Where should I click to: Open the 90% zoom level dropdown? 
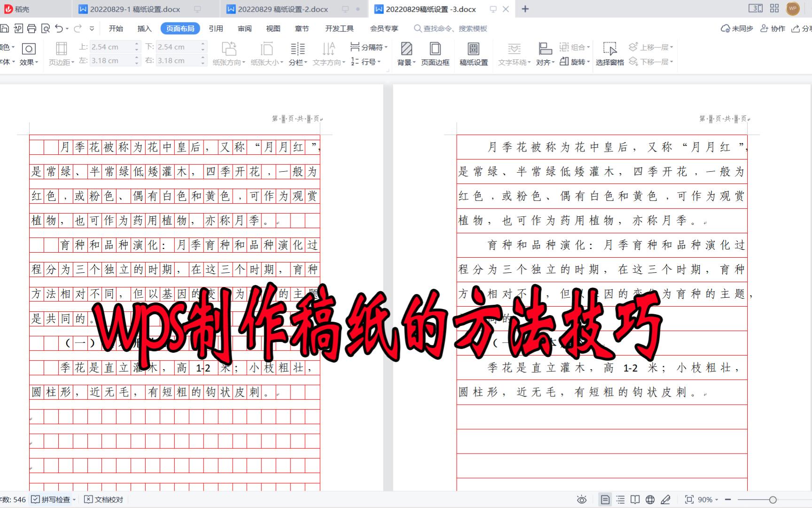(709, 500)
